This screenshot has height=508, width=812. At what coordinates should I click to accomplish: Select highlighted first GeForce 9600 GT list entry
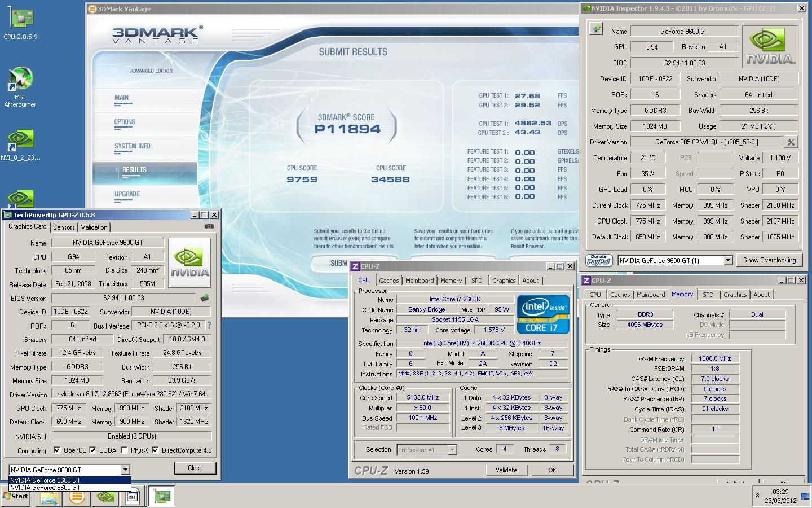[70, 480]
